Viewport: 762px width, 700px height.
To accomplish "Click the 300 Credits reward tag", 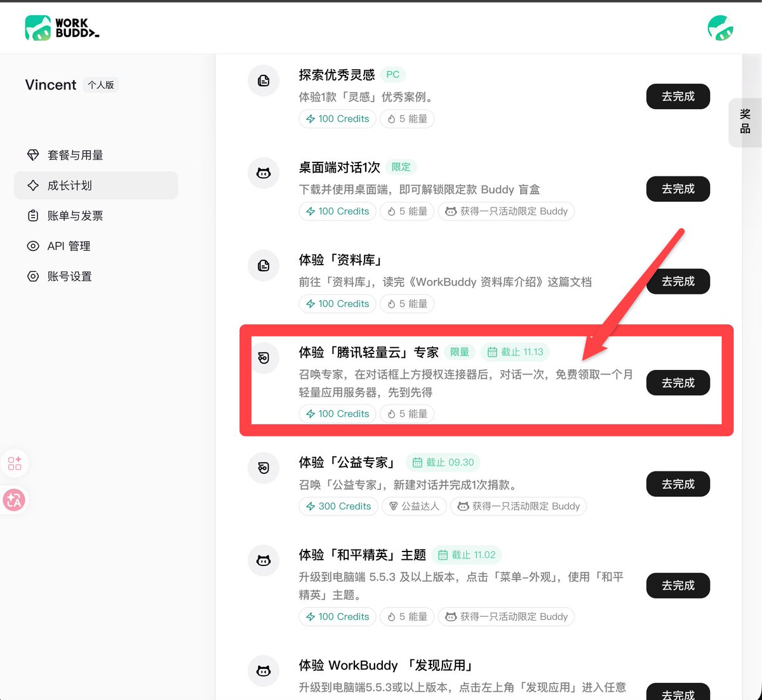I will (338, 506).
